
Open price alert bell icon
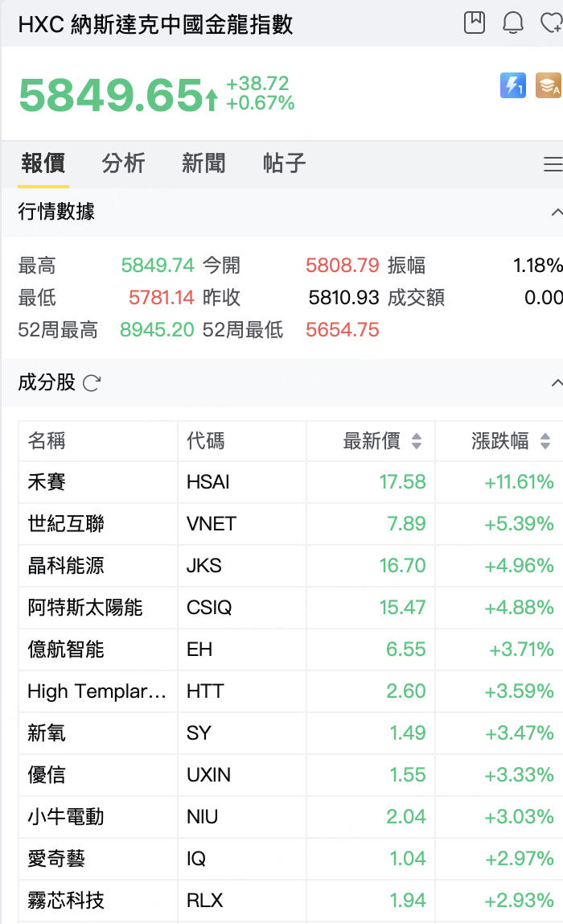[513, 23]
